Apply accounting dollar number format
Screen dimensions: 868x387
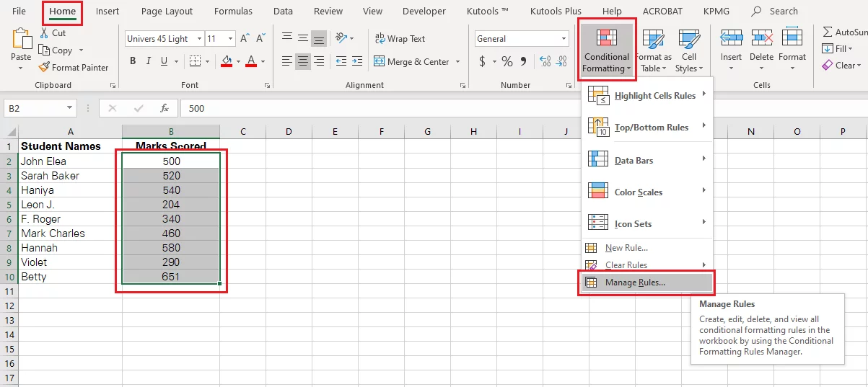[482, 61]
